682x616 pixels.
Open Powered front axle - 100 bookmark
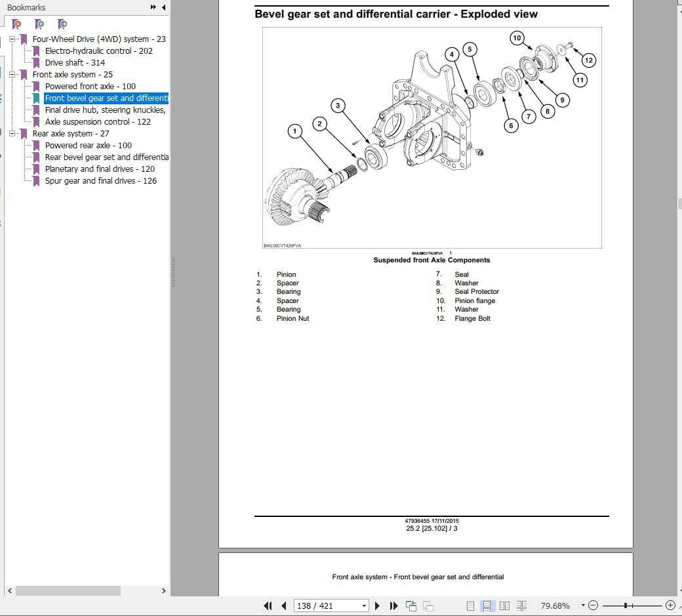pos(90,86)
